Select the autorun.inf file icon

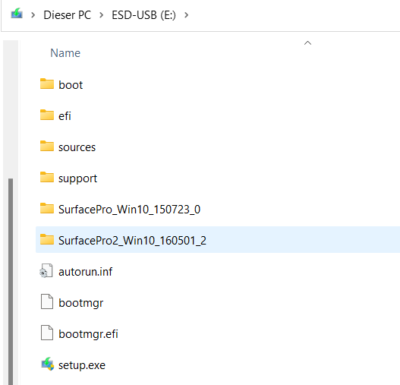pos(47,271)
